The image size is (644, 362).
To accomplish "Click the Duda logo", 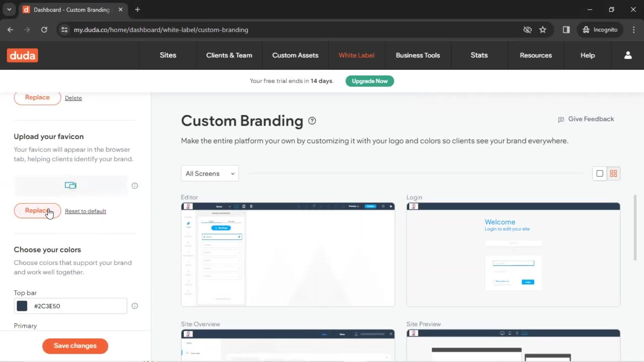I will (x=22, y=55).
